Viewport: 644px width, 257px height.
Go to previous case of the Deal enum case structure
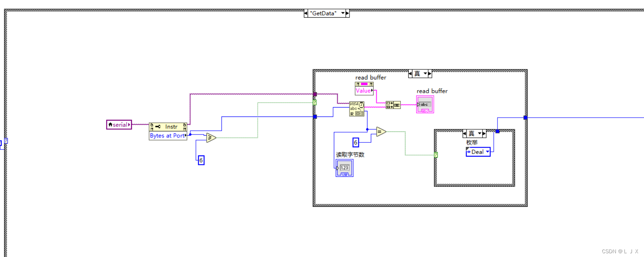point(465,133)
